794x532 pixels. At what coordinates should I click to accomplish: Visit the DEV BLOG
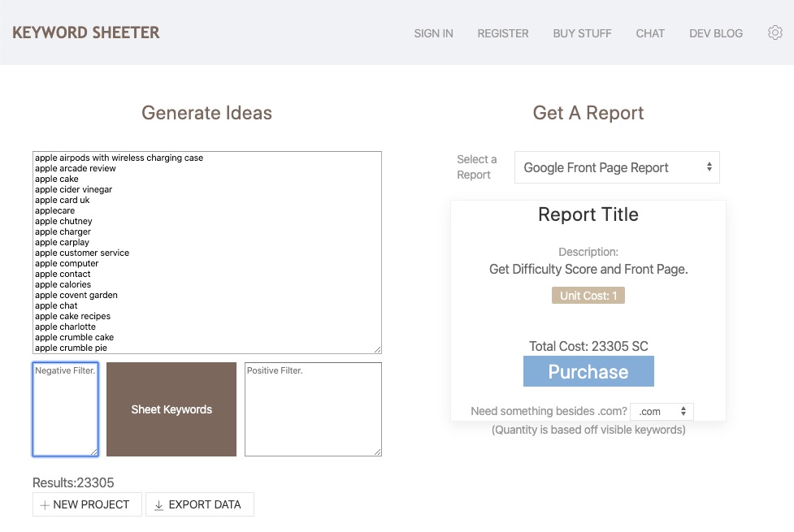pyautogui.click(x=716, y=33)
